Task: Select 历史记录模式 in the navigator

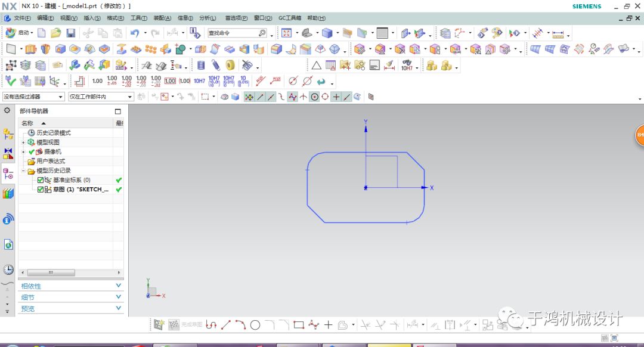Action: (x=54, y=132)
